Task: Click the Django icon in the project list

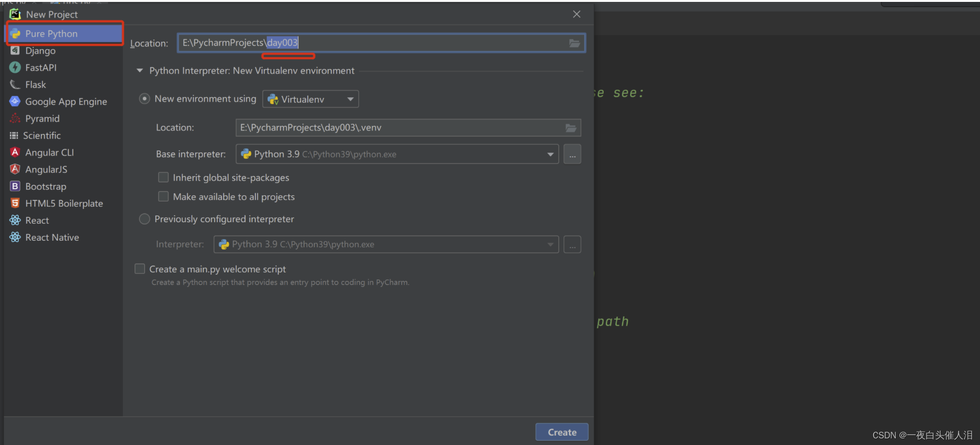Action: (x=15, y=50)
